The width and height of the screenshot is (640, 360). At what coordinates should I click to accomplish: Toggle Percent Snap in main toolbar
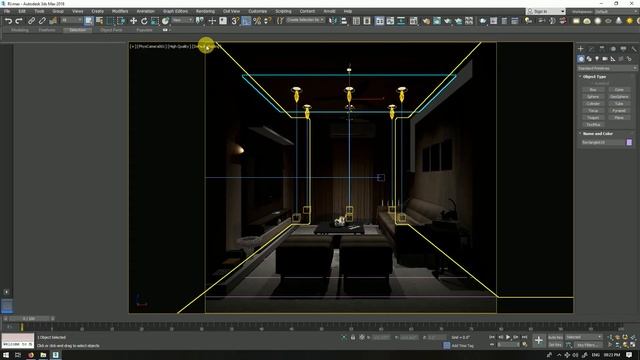tap(257, 21)
